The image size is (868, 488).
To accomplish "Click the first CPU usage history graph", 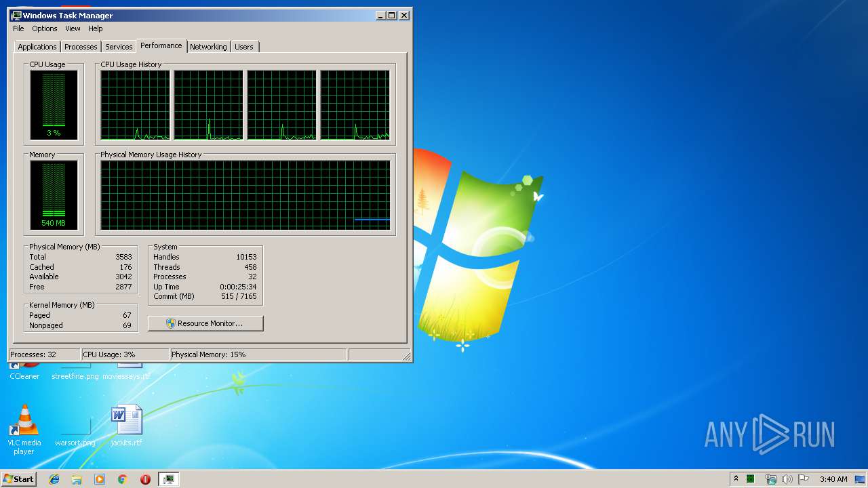I will (136, 105).
